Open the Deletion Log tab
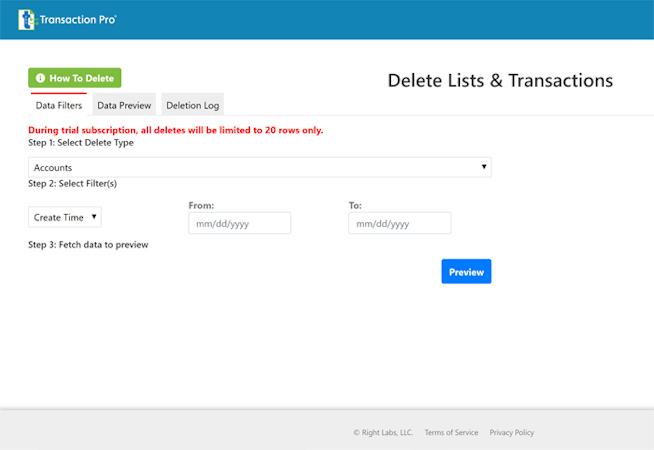 (192, 105)
